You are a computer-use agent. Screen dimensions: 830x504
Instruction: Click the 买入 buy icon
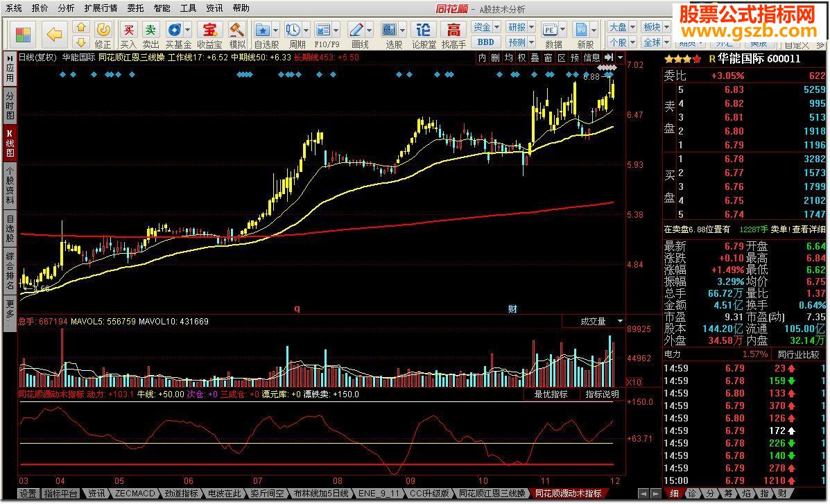[128, 35]
